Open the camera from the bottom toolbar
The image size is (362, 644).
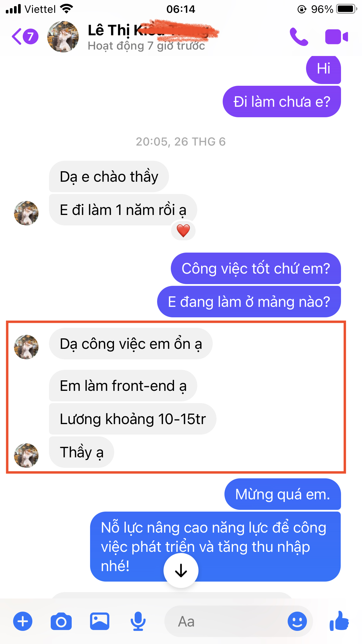(61, 622)
